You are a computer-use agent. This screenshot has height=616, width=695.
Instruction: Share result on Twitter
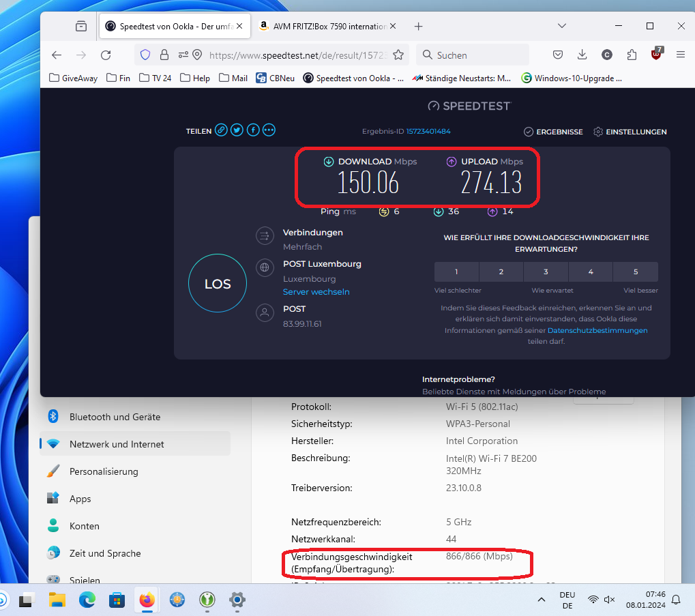(237, 130)
